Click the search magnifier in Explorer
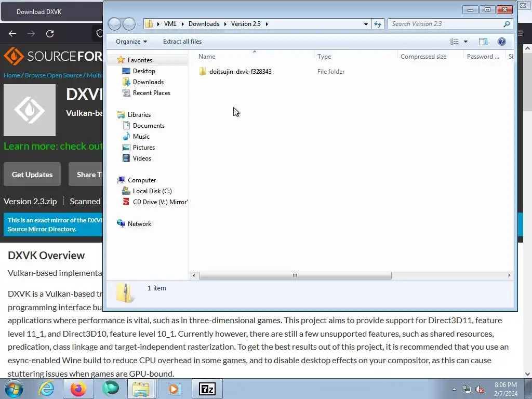Screen dimensions: 532x399 (x=507, y=24)
